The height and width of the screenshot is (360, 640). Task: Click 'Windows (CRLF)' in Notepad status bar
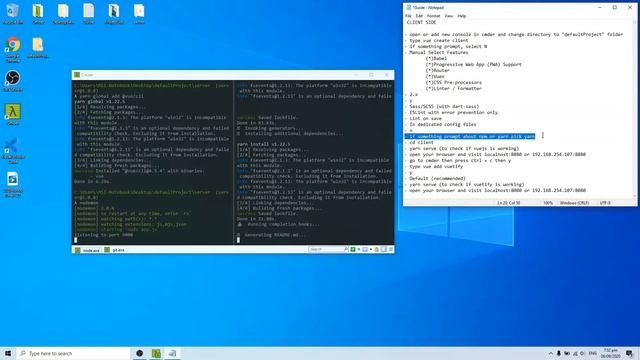point(574,203)
